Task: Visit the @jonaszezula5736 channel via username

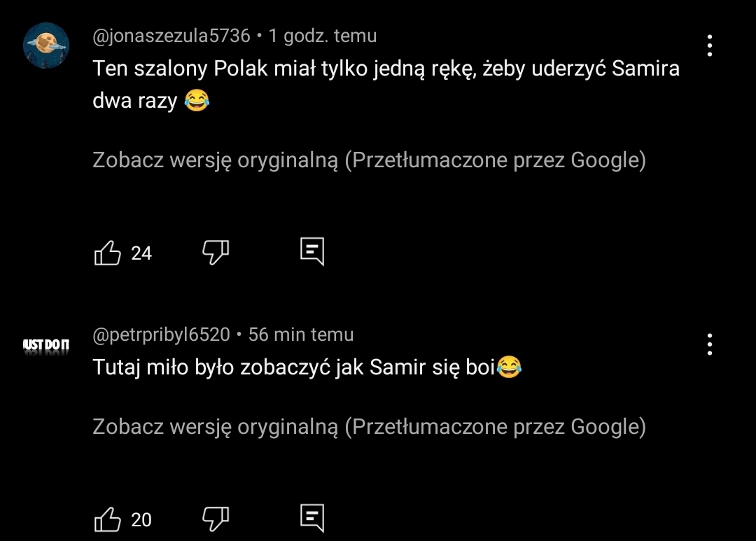Action: [x=171, y=36]
